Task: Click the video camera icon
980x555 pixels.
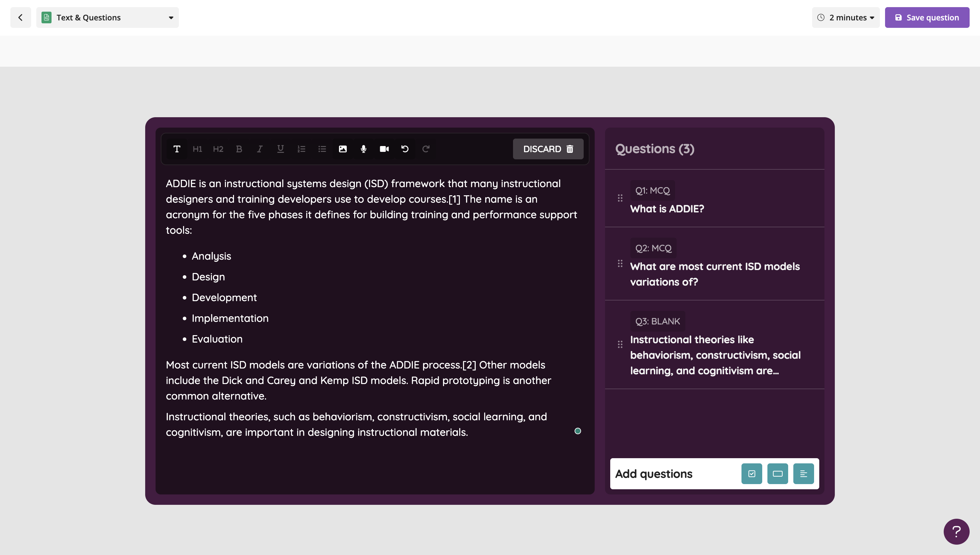Action: [384, 149]
